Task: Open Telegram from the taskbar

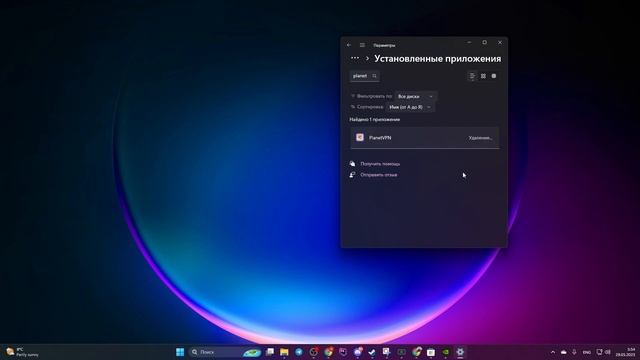Action: 299,352
